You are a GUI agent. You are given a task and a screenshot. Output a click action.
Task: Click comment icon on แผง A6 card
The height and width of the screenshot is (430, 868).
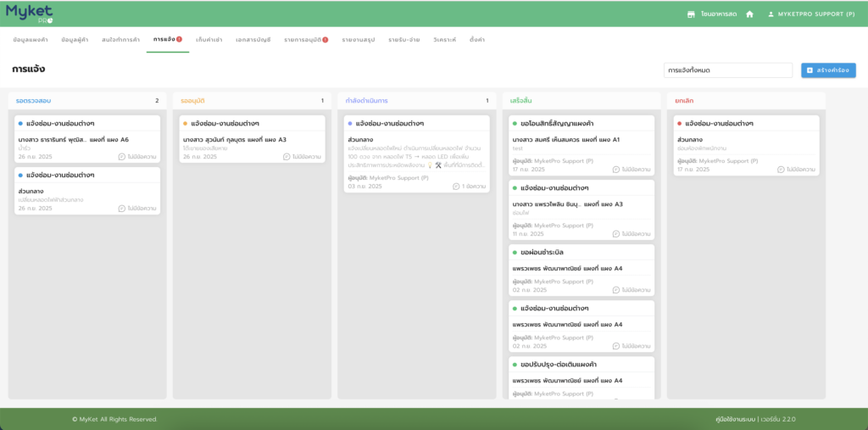click(121, 157)
